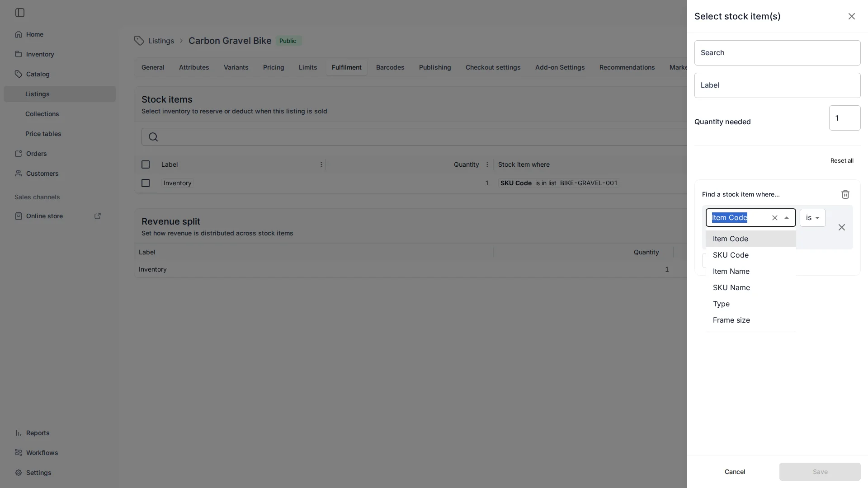The image size is (868, 488).
Task: Click the Online store shop icon
Action: [x=18, y=216]
